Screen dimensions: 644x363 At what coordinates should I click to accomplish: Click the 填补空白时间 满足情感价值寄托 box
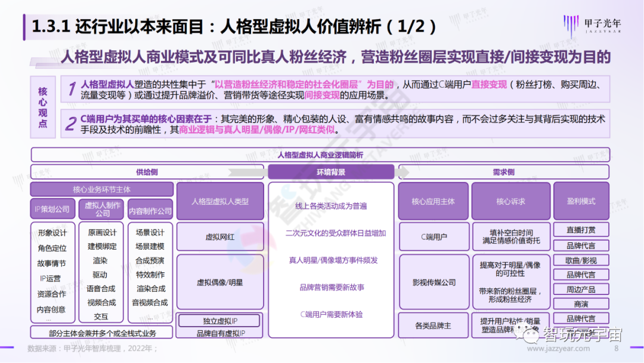tap(511, 237)
